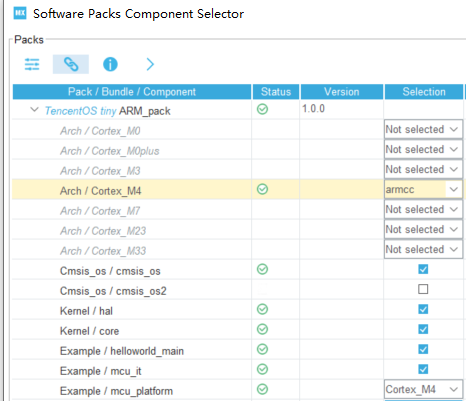Open the TencentOS tiny pack link

(x=80, y=111)
